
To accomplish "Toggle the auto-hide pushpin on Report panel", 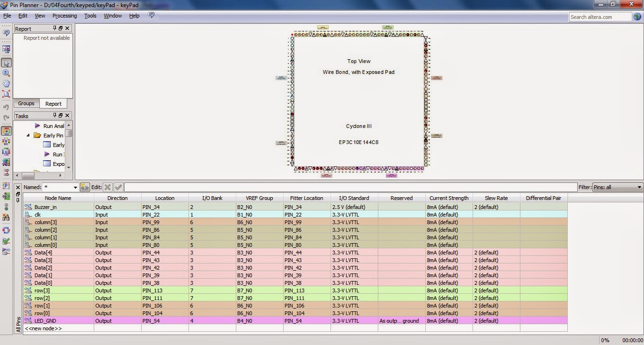I will coord(54,28).
